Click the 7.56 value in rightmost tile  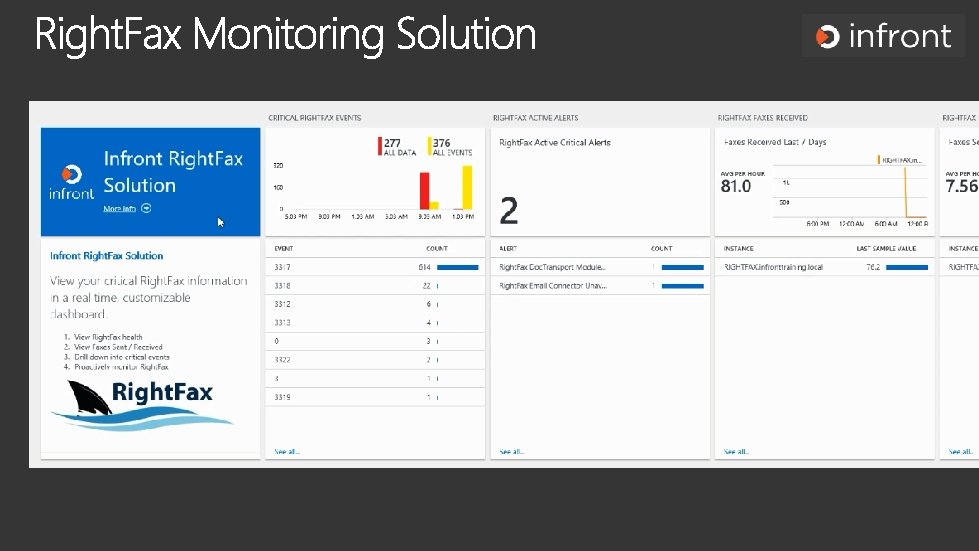point(962,186)
